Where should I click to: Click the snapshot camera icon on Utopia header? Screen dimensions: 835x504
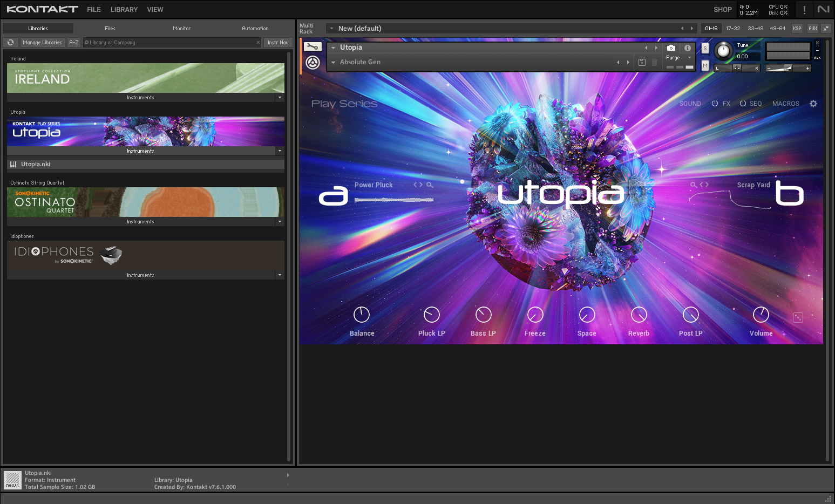tap(671, 48)
